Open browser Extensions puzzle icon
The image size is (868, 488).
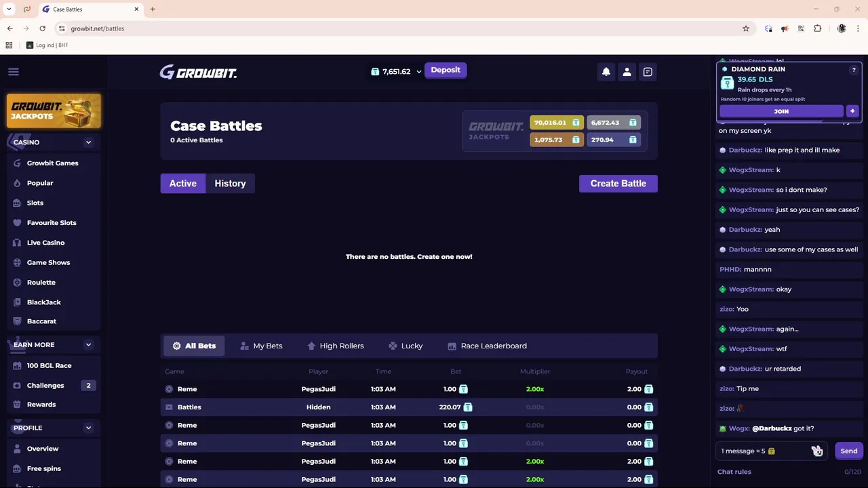click(817, 28)
